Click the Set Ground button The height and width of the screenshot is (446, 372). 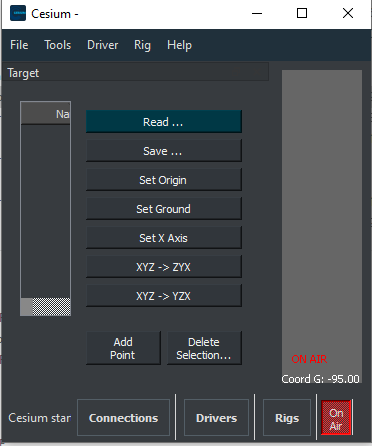[x=164, y=209]
